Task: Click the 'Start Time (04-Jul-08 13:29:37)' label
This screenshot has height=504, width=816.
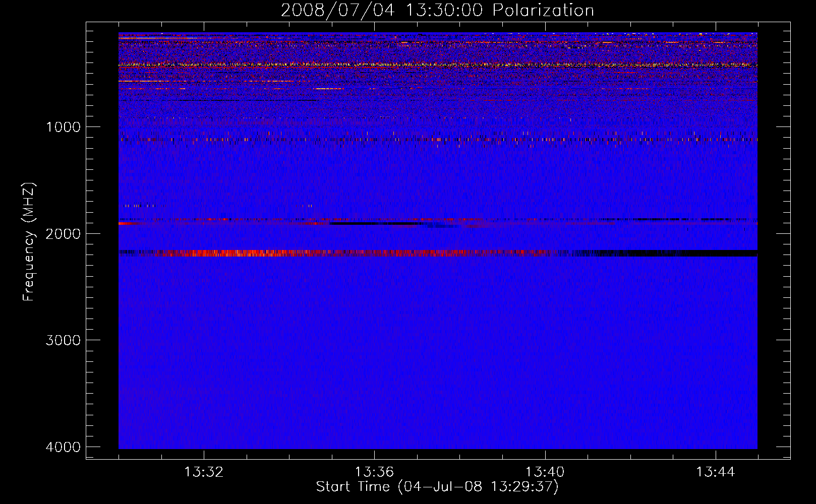Action: pos(437,487)
